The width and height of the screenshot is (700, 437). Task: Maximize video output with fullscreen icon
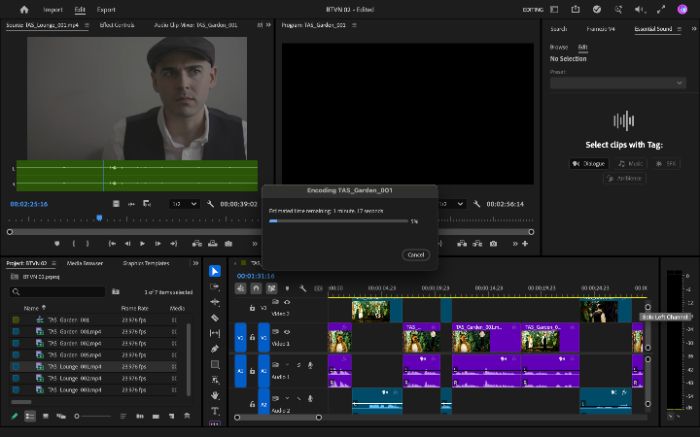(661, 9)
